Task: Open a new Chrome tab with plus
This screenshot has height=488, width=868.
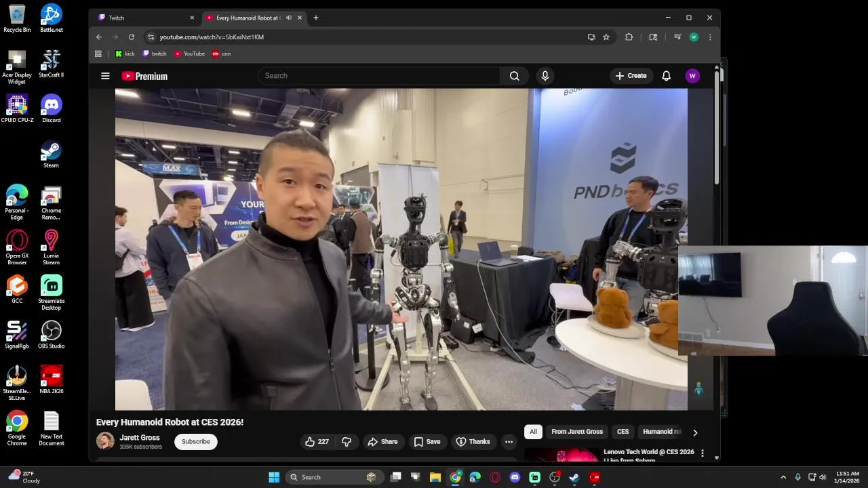Action: coord(315,18)
